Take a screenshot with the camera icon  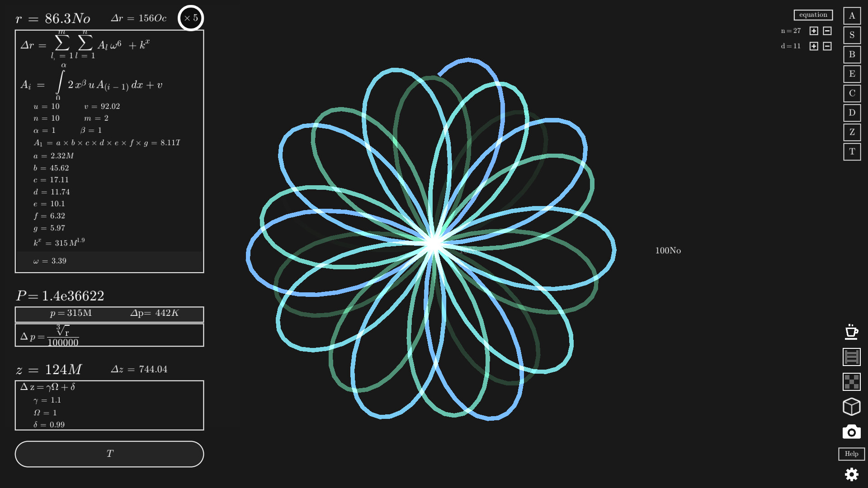pyautogui.click(x=851, y=432)
